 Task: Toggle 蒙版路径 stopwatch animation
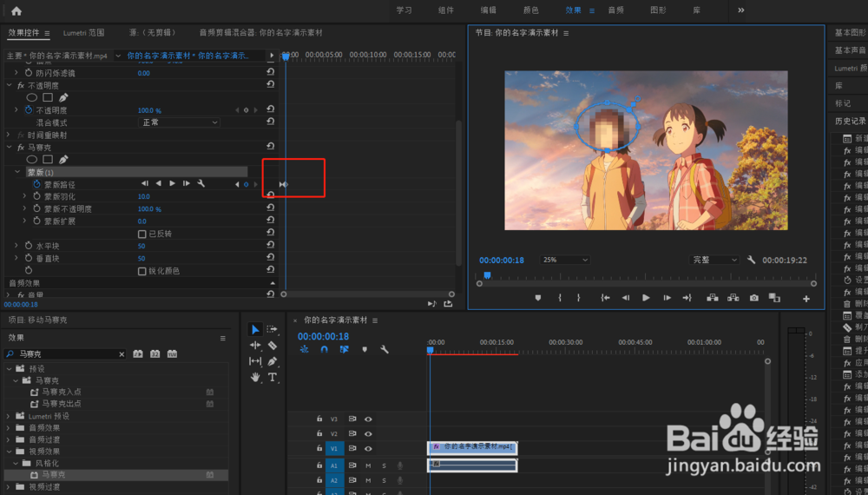pyautogui.click(x=36, y=184)
